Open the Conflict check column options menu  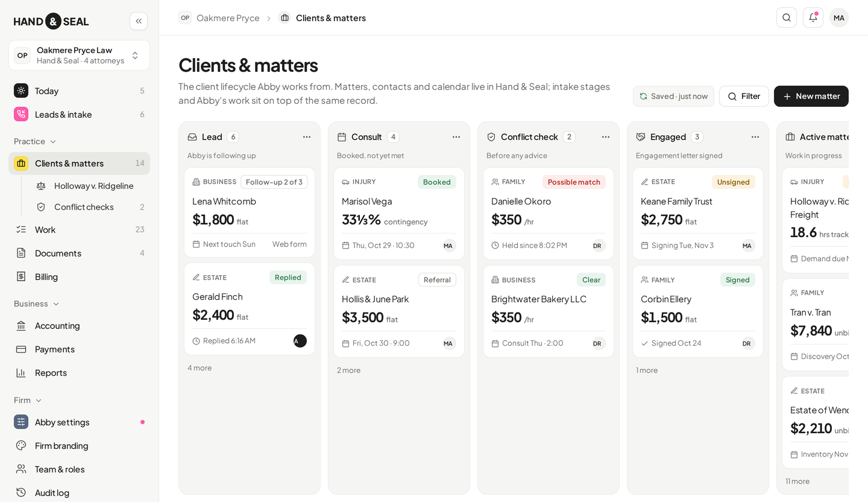(x=606, y=137)
